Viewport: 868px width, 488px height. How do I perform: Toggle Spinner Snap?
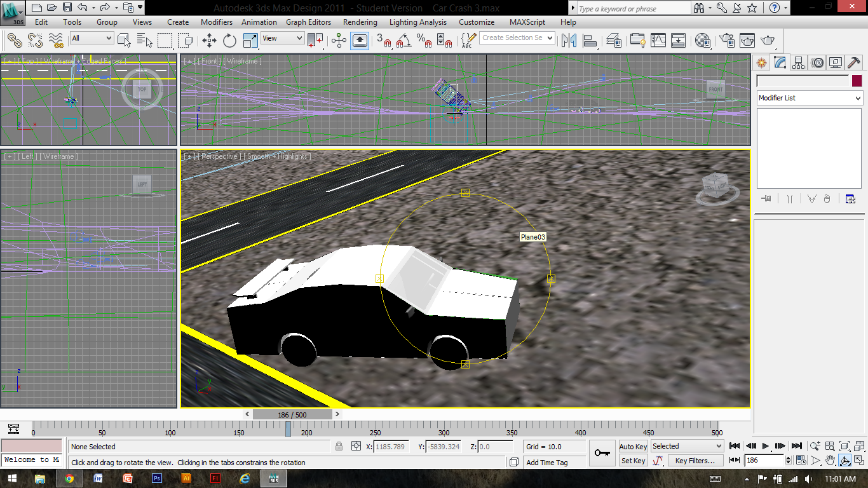coord(445,40)
